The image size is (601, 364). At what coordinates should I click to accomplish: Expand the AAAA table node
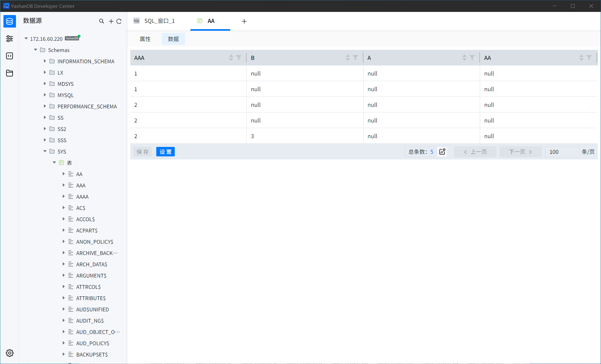point(64,196)
